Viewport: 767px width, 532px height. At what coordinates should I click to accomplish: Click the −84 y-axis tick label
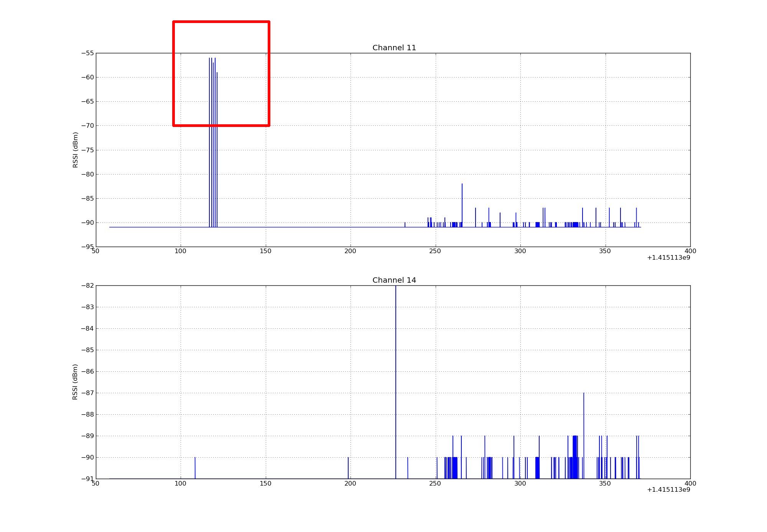pyautogui.click(x=87, y=328)
